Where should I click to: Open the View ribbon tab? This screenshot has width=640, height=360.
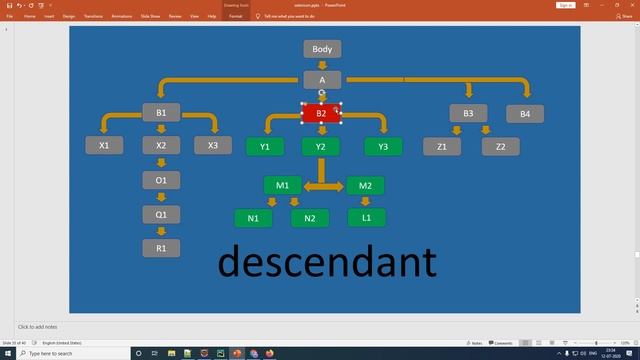[194, 16]
